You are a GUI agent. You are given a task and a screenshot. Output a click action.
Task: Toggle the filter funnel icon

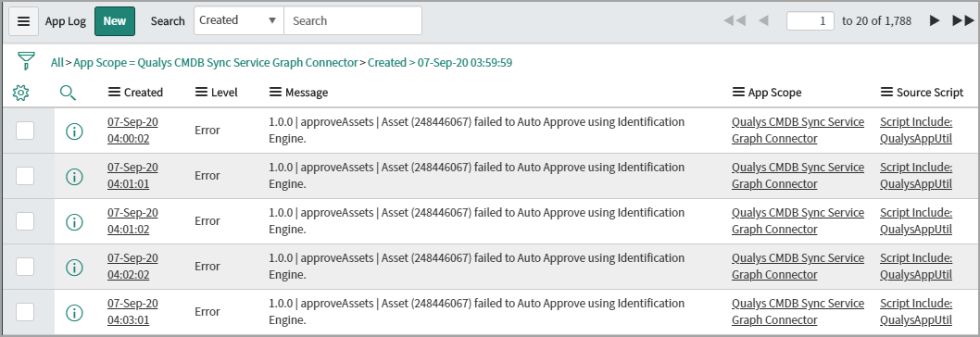tap(26, 61)
